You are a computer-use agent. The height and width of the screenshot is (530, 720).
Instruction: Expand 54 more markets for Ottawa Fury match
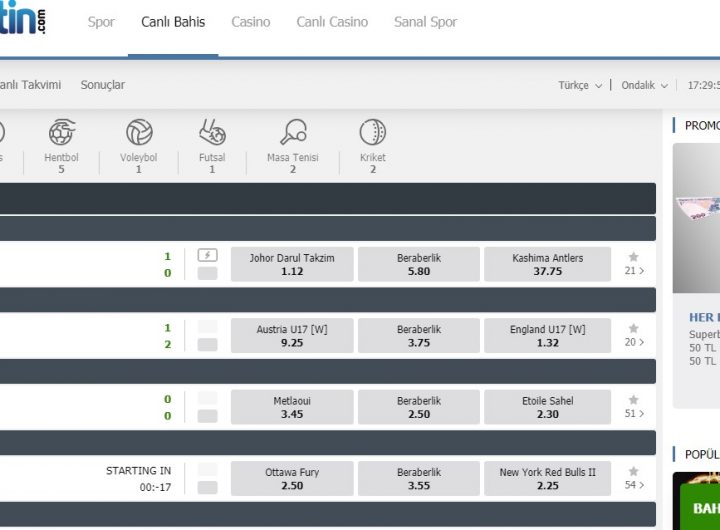634,485
